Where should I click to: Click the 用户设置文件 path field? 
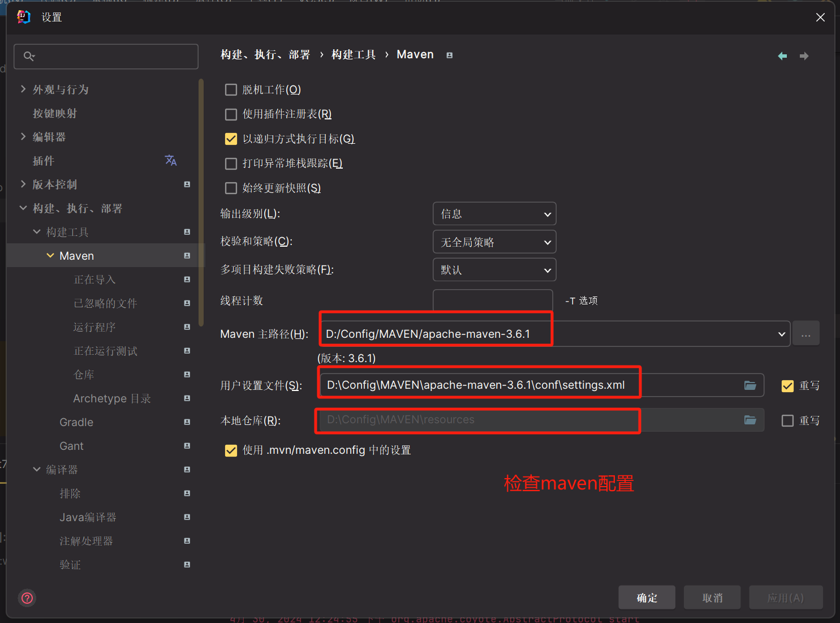click(541, 385)
